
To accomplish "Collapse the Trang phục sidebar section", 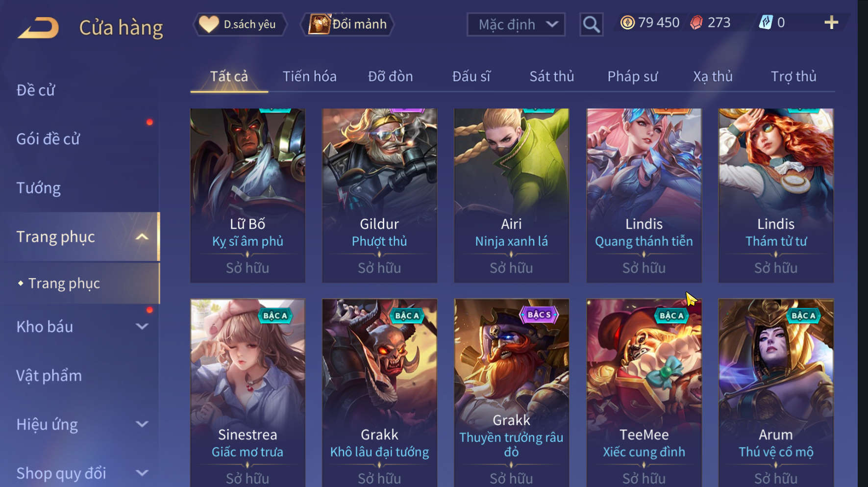I will pos(142,237).
